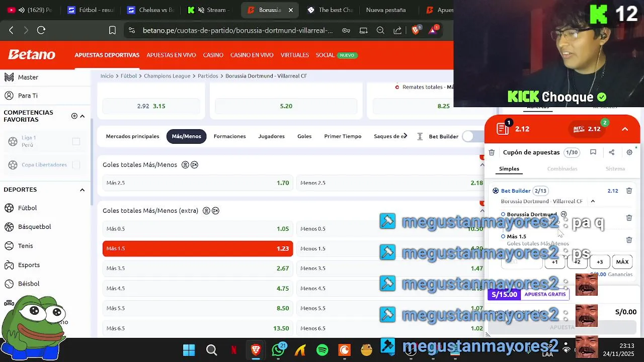Share page via address bar icon
644x362 pixels.
[397, 30]
